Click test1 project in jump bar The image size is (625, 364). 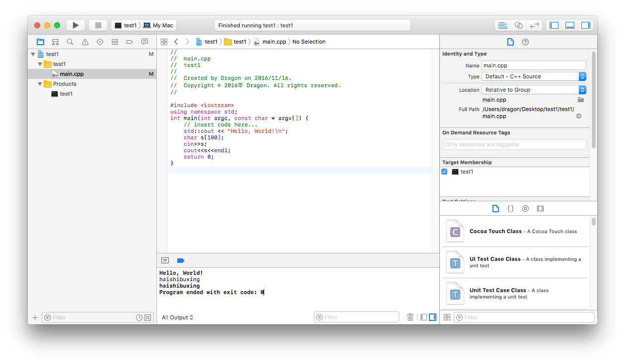click(207, 42)
